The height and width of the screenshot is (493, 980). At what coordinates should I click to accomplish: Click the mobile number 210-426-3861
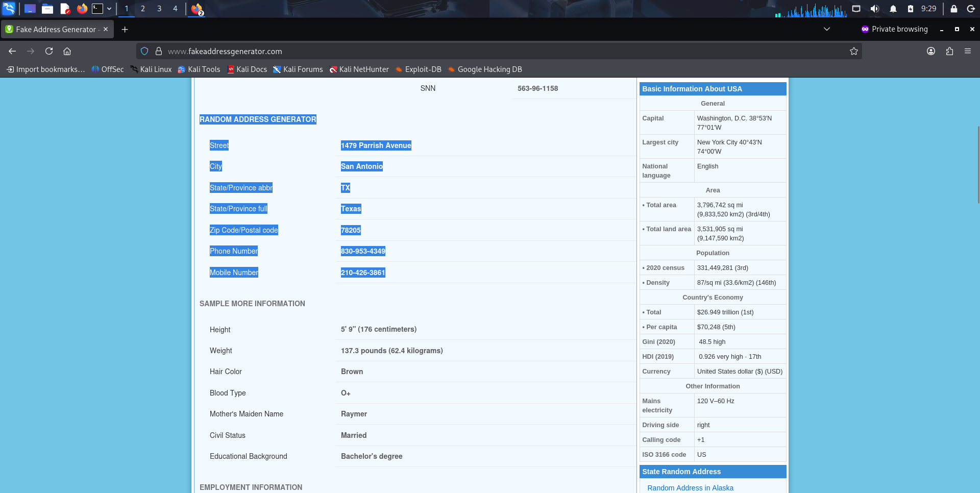[x=363, y=273]
